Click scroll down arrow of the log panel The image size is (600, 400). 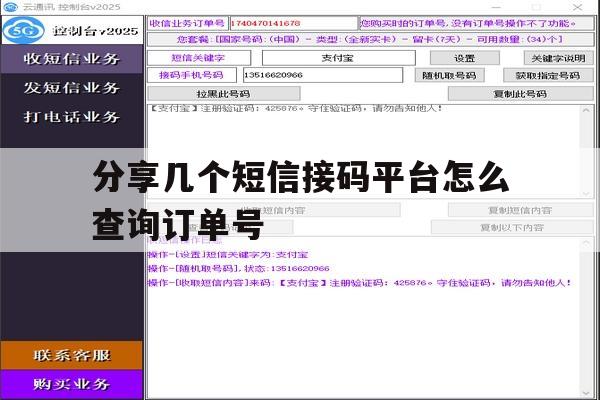pyautogui.click(x=586, y=393)
